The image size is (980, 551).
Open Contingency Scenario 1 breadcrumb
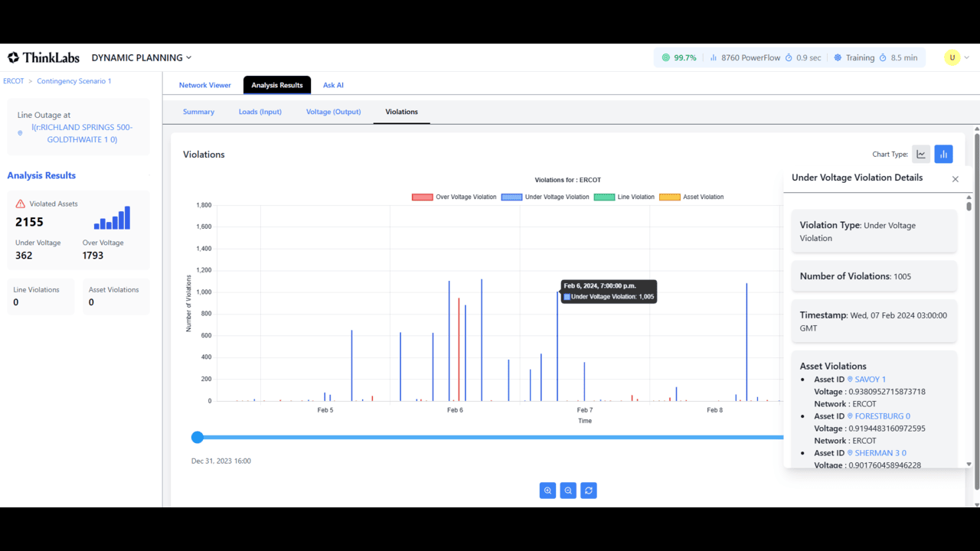click(74, 81)
